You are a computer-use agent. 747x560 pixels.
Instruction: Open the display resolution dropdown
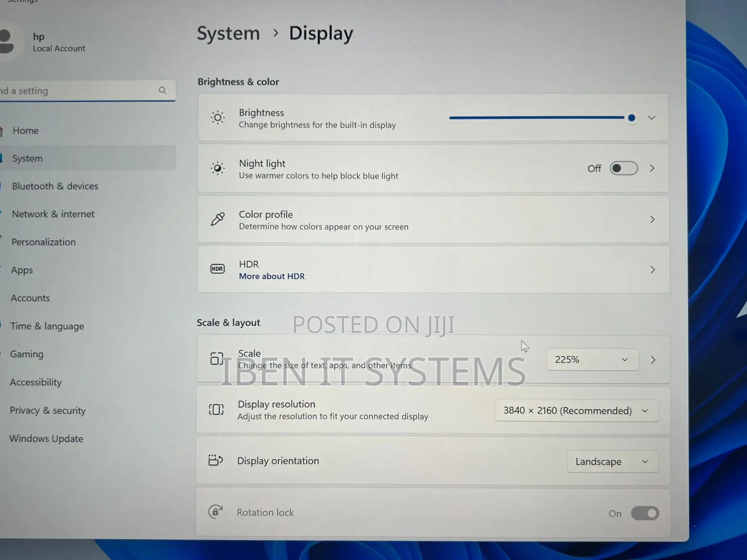coord(577,411)
